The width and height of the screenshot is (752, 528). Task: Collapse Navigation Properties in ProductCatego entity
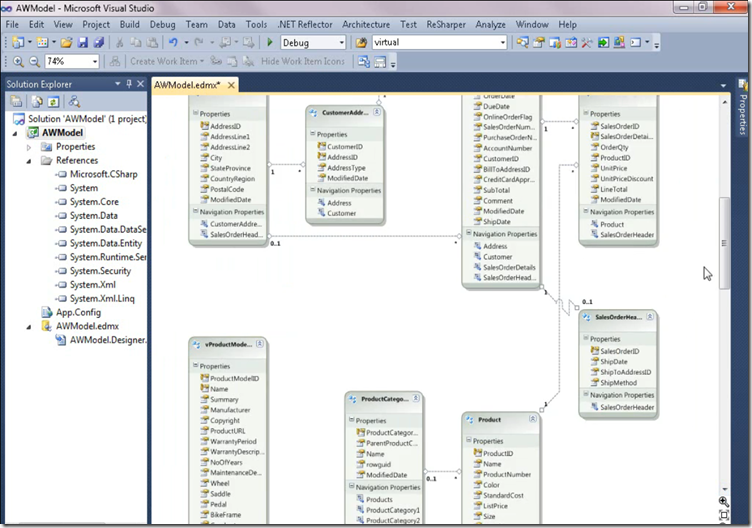pos(351,486)
